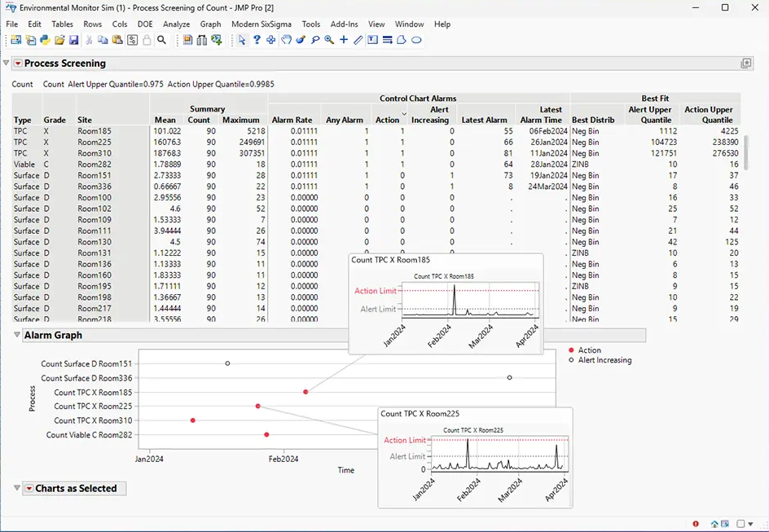This screenshot has height=532, width=769.
Task: Click the New Data Table toolbar icon
Action: pyautogui.click(x=15, y=40)
